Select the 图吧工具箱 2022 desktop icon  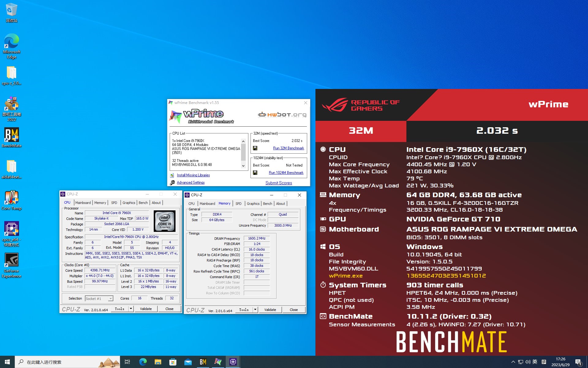(x=11, y=109)
